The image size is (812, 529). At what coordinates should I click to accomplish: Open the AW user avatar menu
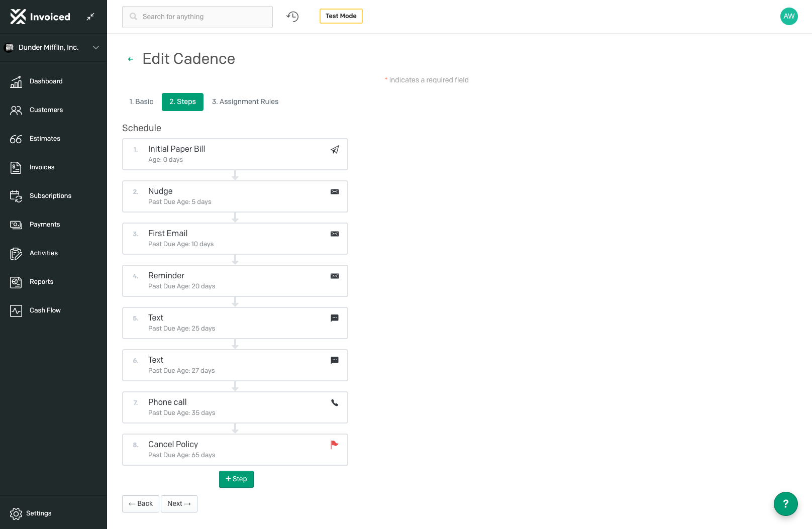click(x=789, y=16)
